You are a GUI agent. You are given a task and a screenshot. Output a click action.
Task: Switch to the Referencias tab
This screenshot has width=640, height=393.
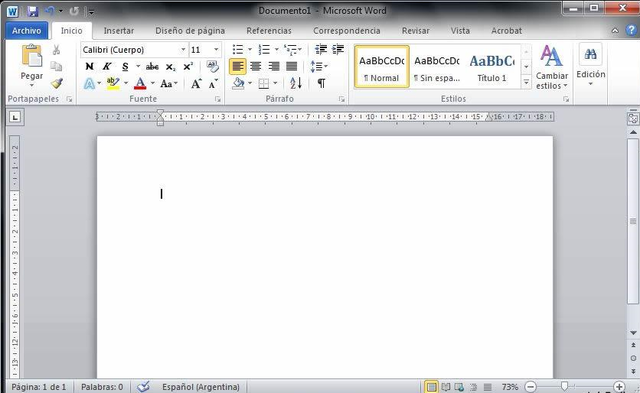pos(269,31)
